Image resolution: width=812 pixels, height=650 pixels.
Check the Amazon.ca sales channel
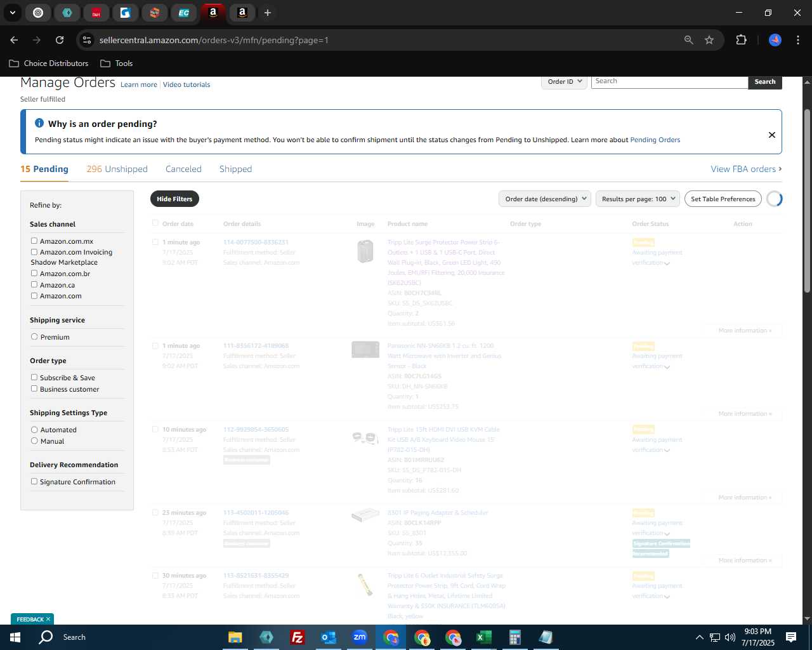(x=34, y=284)
